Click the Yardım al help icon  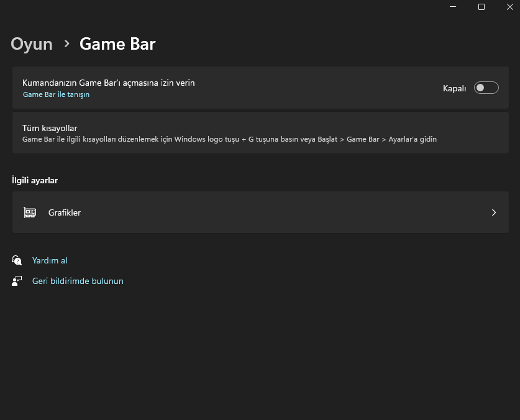point(17,260)
